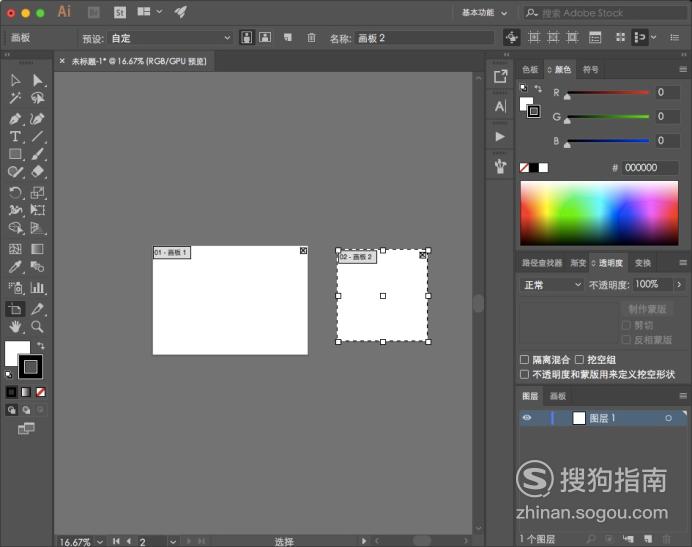This screenshot has height=547, width=692.
Task: Choose the Type tool
Action: (x=15, y=136)
